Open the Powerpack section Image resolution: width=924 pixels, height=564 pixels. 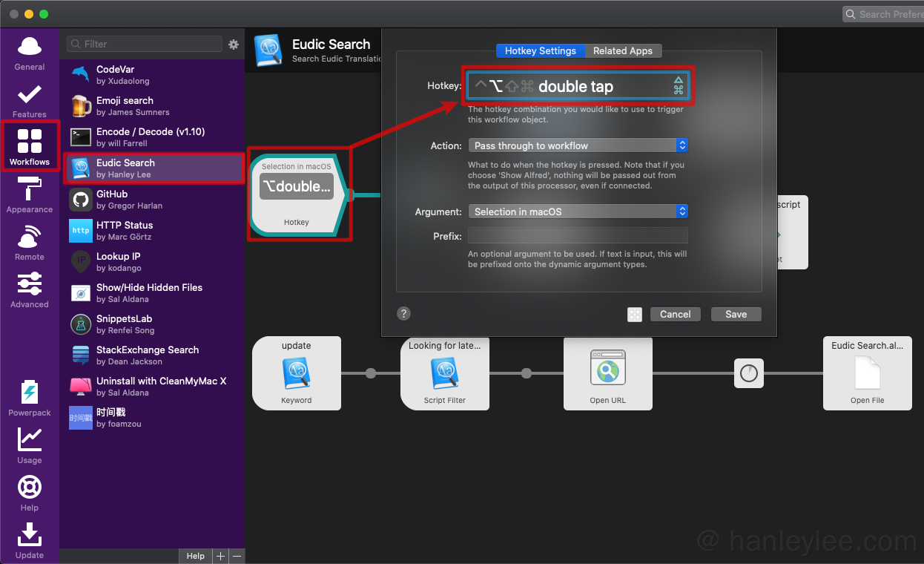[30, 399]
